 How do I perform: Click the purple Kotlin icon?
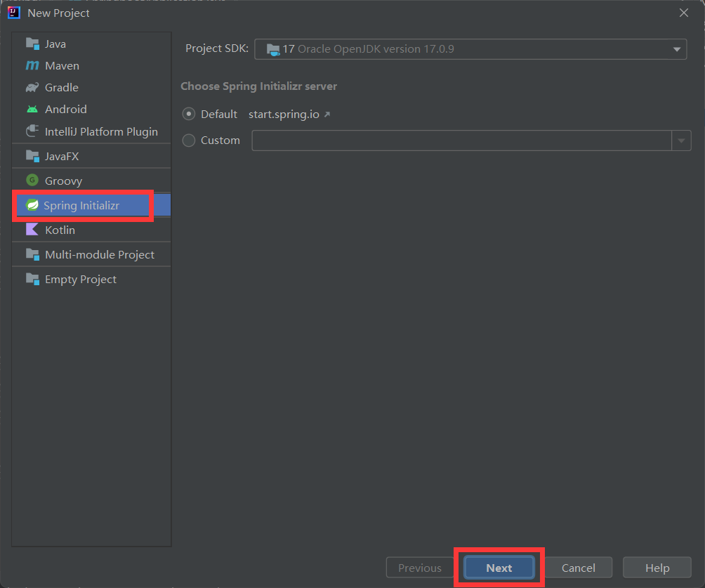pyautogui.click(x=32, y=229)
